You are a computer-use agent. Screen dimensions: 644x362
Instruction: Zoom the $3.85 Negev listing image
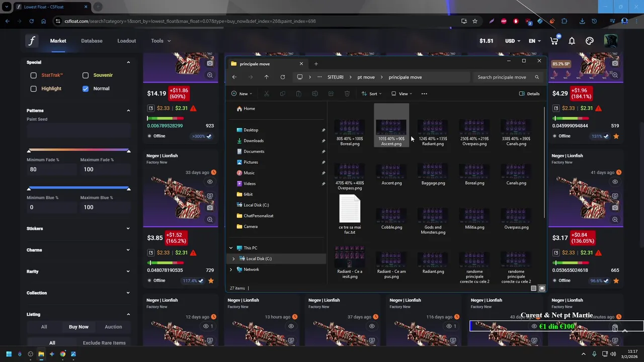(x=210, y=220)
